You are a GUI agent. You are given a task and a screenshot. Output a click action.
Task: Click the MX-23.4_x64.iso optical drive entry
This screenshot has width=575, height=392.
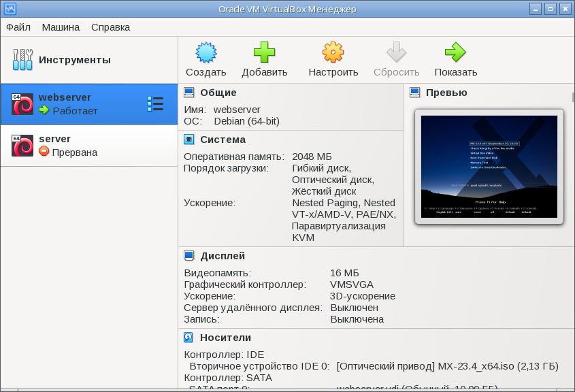click(447, 366)
